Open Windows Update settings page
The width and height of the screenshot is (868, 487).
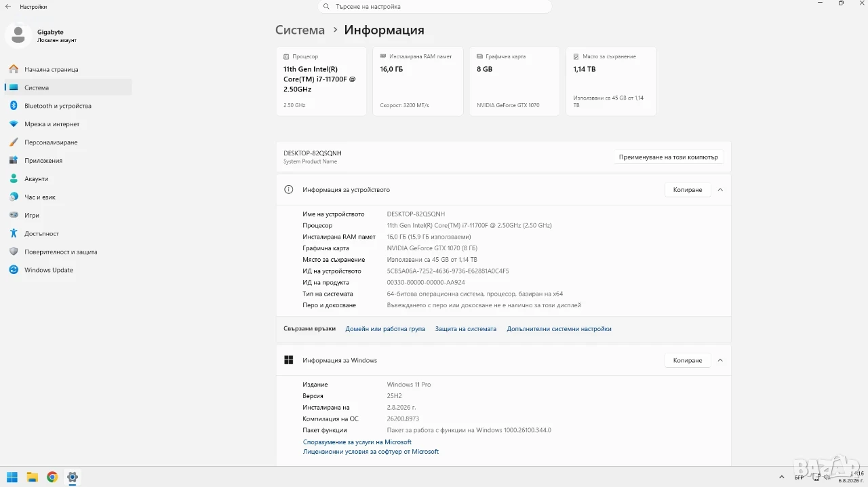68,270
